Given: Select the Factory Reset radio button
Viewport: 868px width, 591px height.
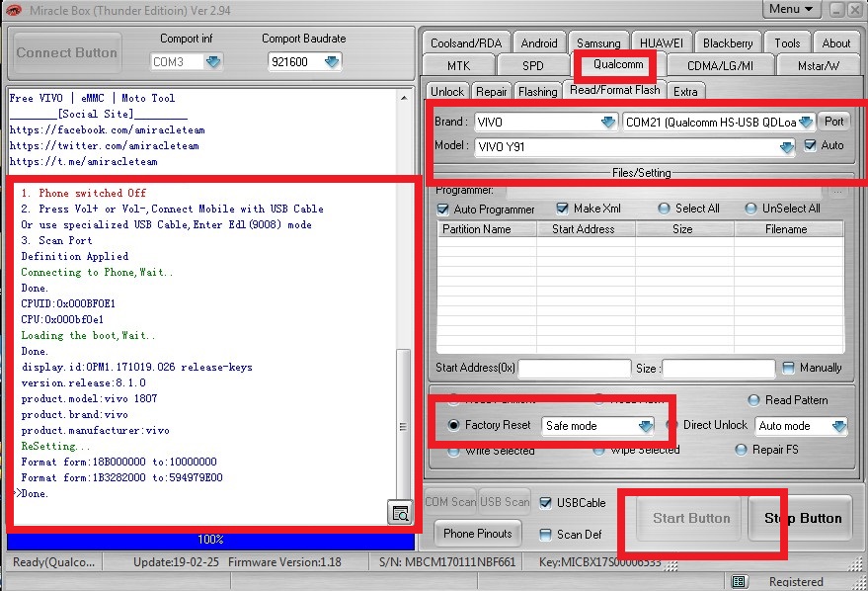Looking at the screenshot, I should coord(453,425).
